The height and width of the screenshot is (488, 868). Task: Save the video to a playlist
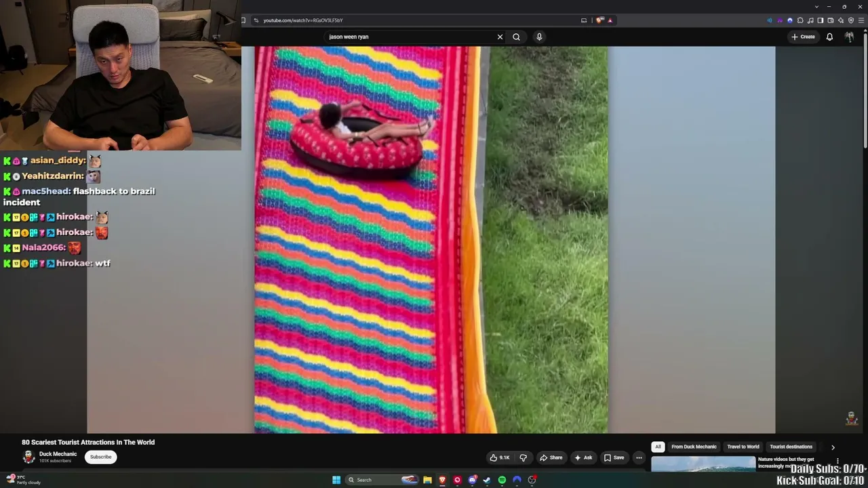614,457
